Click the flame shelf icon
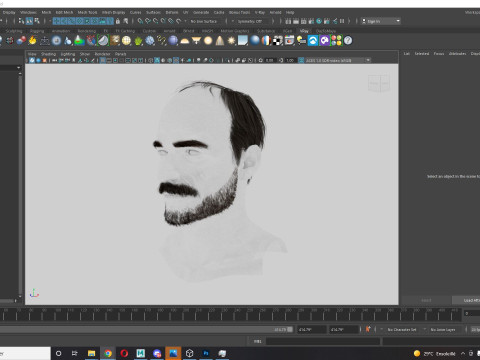Image resolution: width=480 pixels, height=360 pixels. (32, 41)
